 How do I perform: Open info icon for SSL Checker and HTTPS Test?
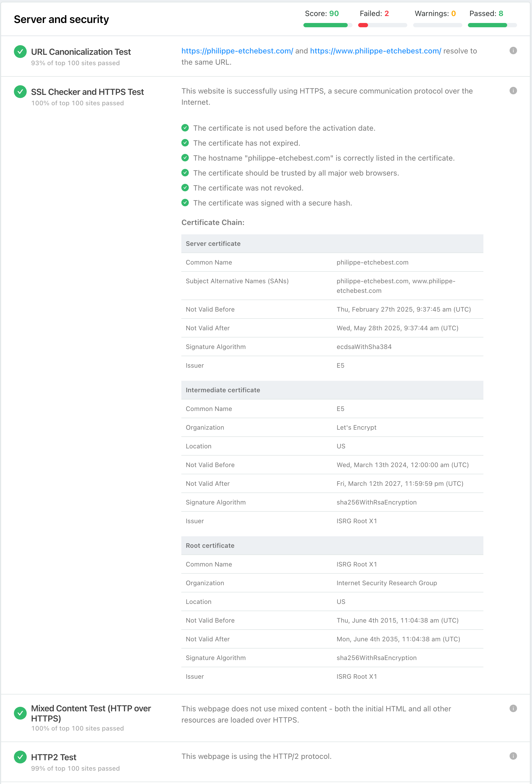point(513,91)
